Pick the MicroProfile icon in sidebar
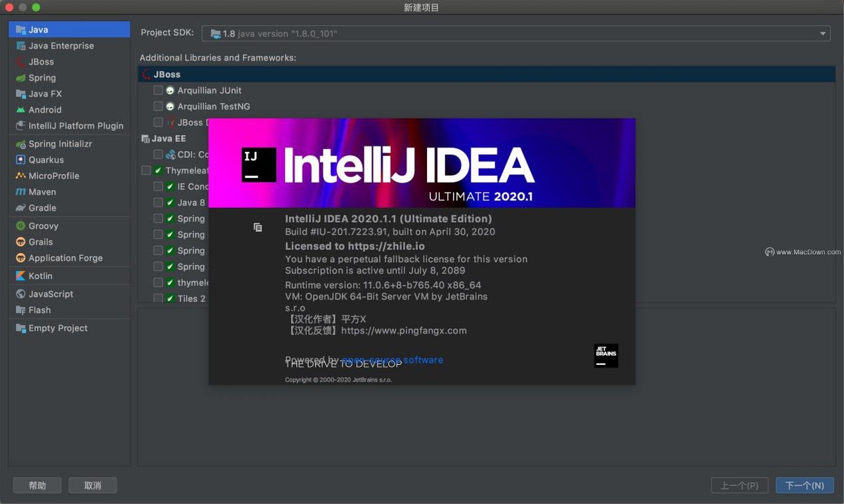This screenshot has height=504, width=844. [x=21, y=176]
